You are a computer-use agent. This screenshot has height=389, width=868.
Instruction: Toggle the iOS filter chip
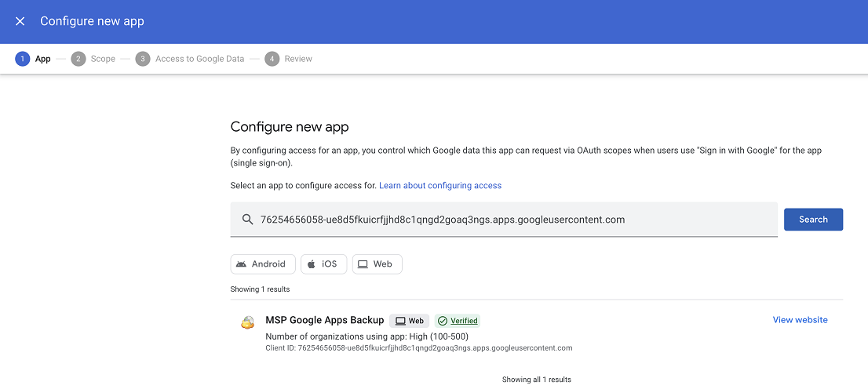[x=323, y=264]
